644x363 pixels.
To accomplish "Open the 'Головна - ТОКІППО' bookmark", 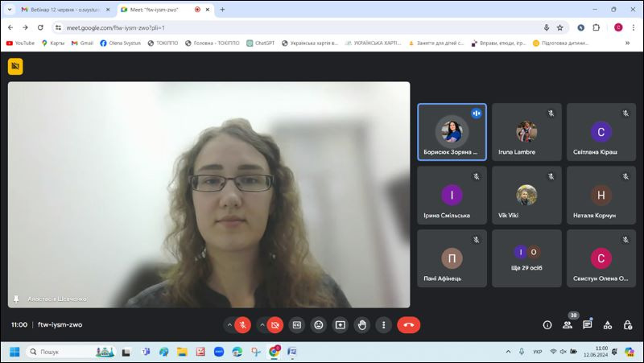I will pos(213,43).
